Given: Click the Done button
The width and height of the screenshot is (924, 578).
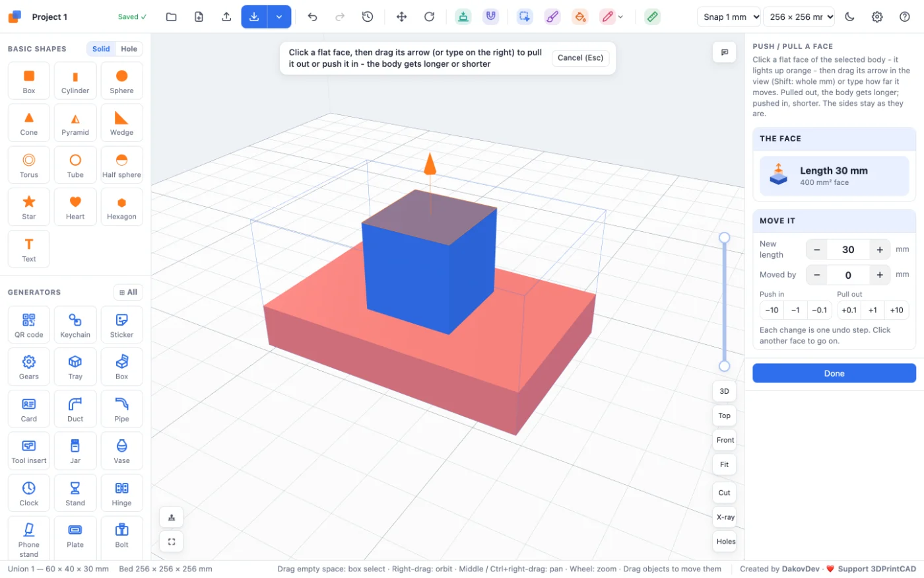Looking at the screenshot, I should [834, 373].
